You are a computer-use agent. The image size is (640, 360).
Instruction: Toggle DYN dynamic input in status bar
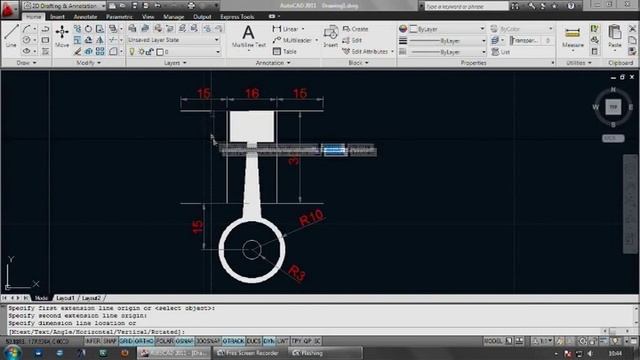269,341
